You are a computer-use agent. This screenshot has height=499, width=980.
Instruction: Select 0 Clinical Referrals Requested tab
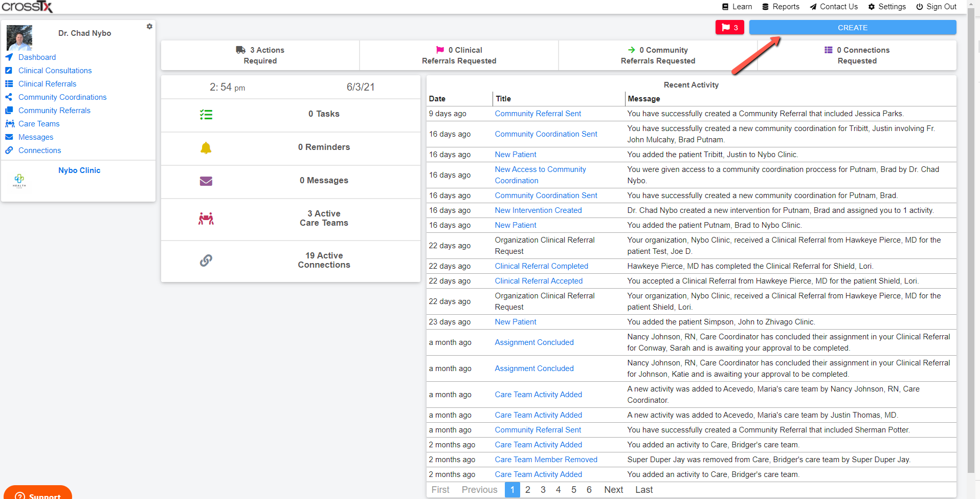tap(459, 55)
